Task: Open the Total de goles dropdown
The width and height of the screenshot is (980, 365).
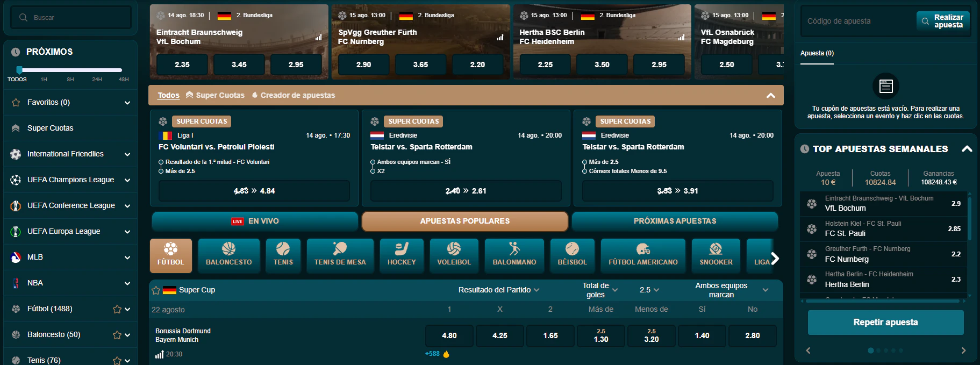Action: 600,290
